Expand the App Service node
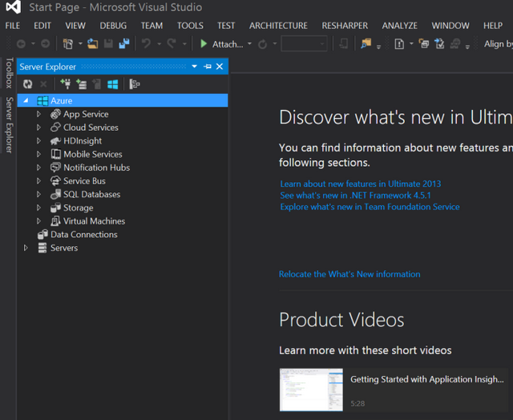The image size is (513, 420). click(38, 114)
